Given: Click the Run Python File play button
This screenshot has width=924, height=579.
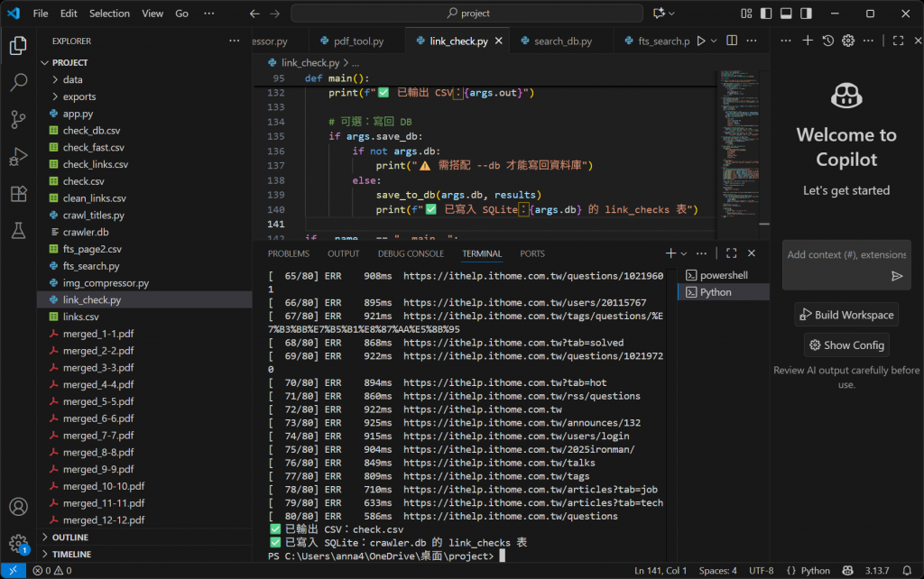Looking at the screenshot, I should (x=700, y=41).
